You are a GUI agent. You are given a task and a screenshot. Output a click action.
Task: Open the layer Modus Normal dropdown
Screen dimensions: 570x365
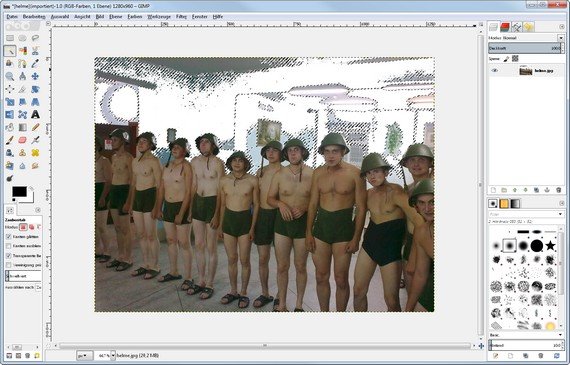coord(526,38)
